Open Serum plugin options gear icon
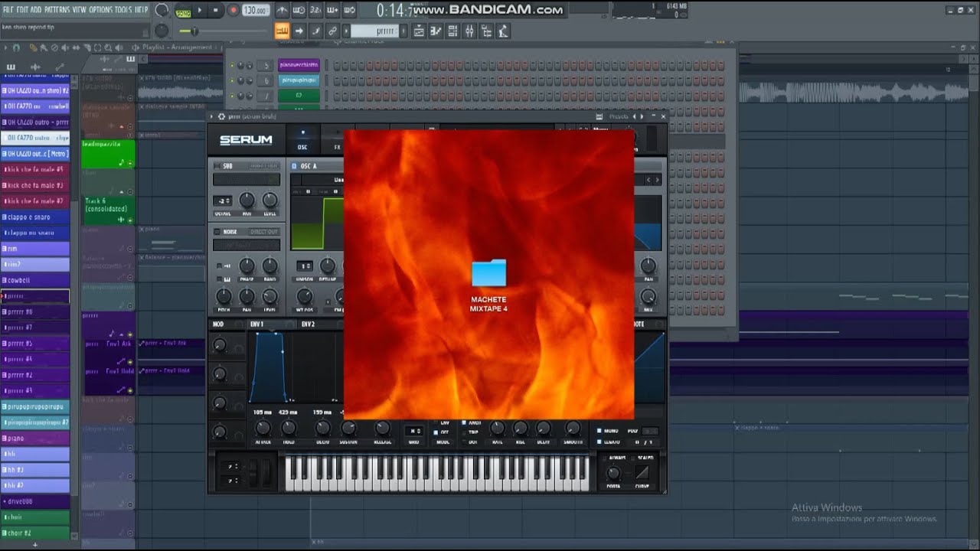This screenshot has width=980, height=551. (x=221, y=116)
